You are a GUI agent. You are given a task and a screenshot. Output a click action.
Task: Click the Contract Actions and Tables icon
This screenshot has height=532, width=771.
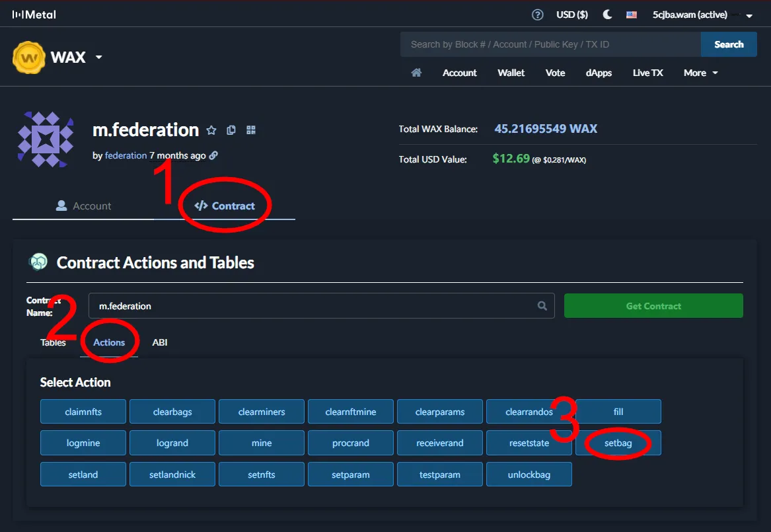[x=38, y=262]
